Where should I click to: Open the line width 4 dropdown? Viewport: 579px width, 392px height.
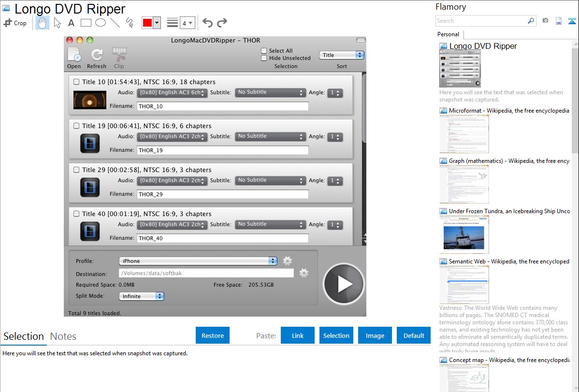[x=188, y=23]
